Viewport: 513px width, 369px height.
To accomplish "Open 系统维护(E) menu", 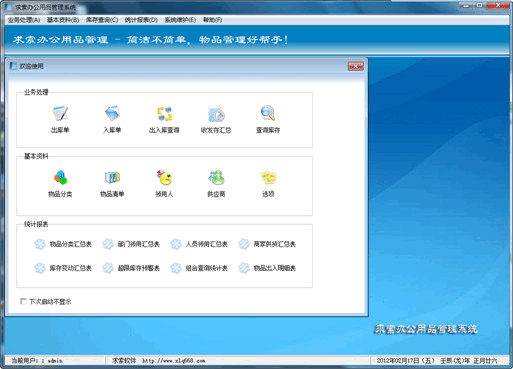I will (x=180, y=20).
